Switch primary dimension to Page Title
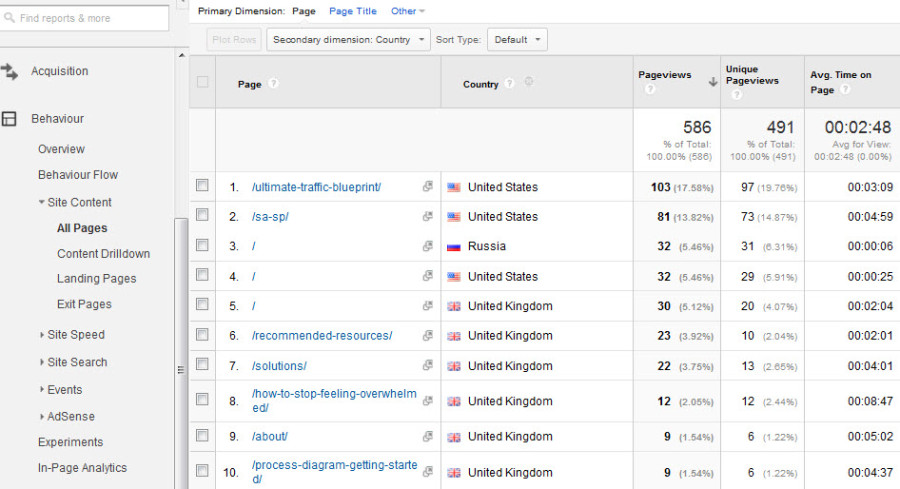 (x=353, y=11)
